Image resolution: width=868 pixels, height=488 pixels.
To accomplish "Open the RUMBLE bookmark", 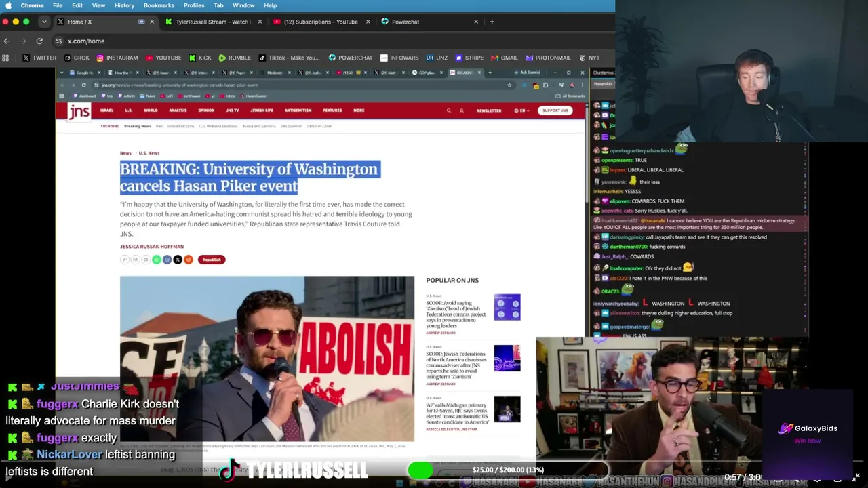I will tap(235, 58).
